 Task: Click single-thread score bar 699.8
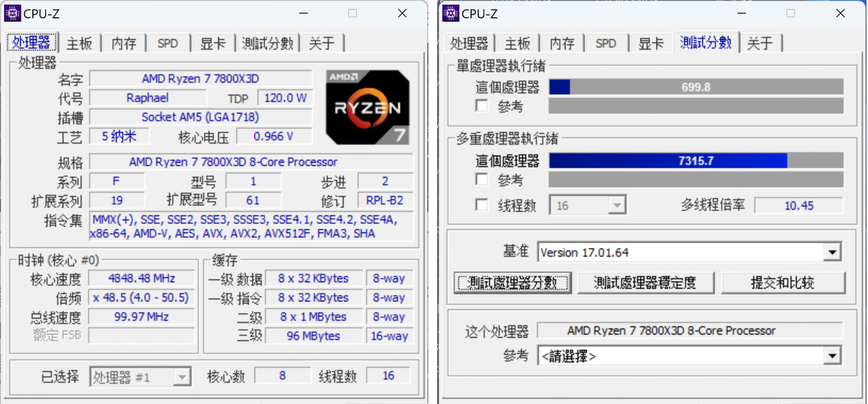click(x=696, y=87)
